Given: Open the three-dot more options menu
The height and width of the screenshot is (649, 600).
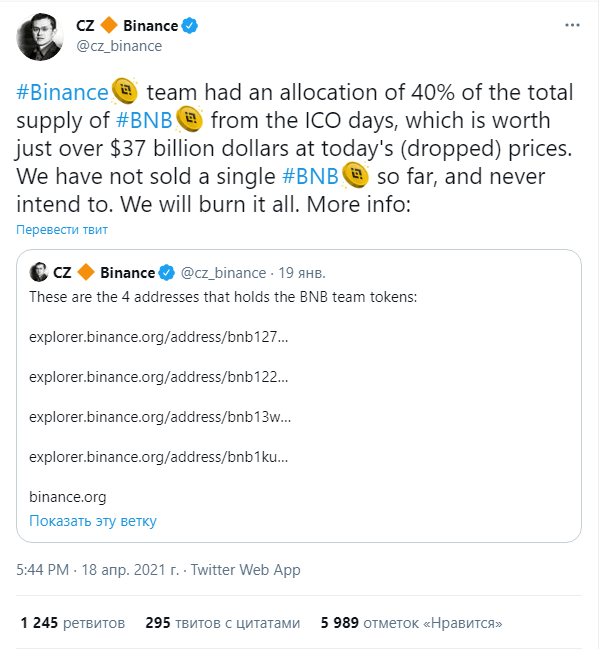Looking at the screenshot, I should click(572, 25).
